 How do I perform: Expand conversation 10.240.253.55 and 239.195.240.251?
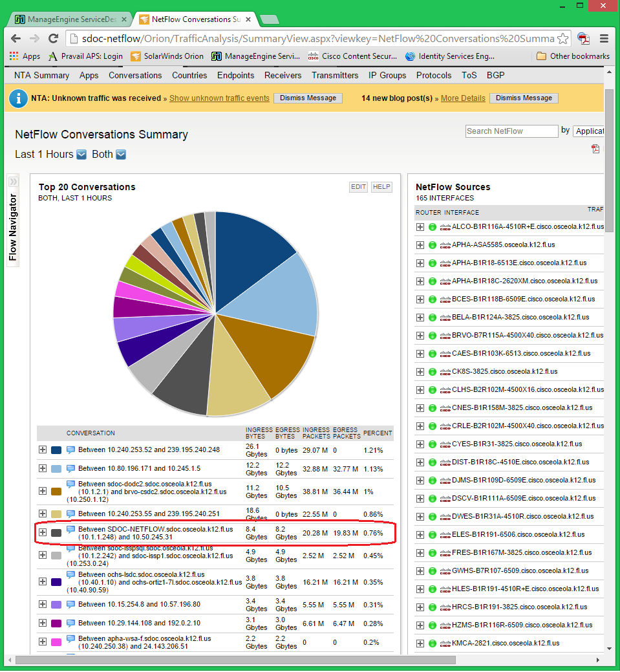43,514
